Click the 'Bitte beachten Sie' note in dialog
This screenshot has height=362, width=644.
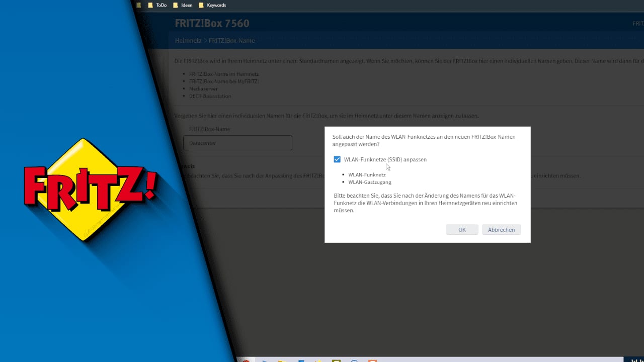coord(425,203)
